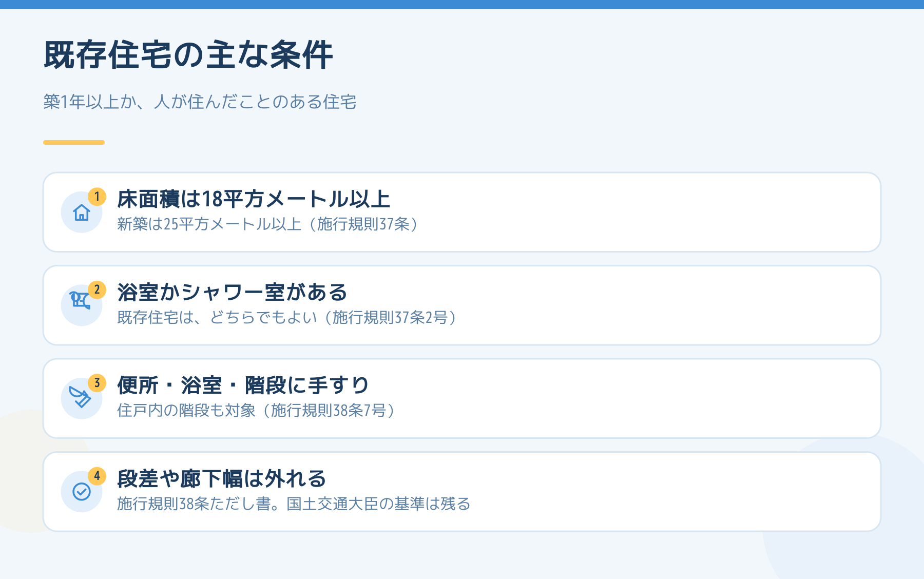Image resolution: width=924 pixels, height=579 pixels.
Task: Click the bathroom icon in card 2
Action: click(x=80, y=300)
